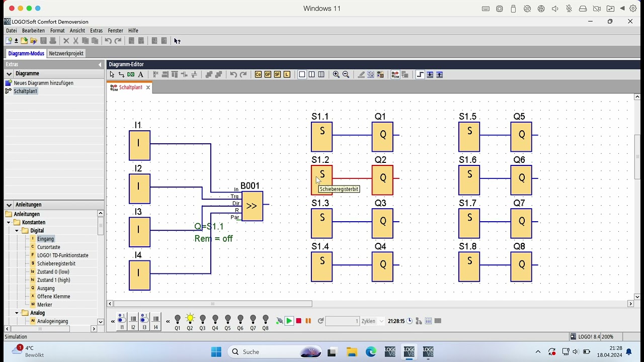Viewport: 644px width, 362px height.
Task: Open the SF special functions button
Action: click(277, 74)
